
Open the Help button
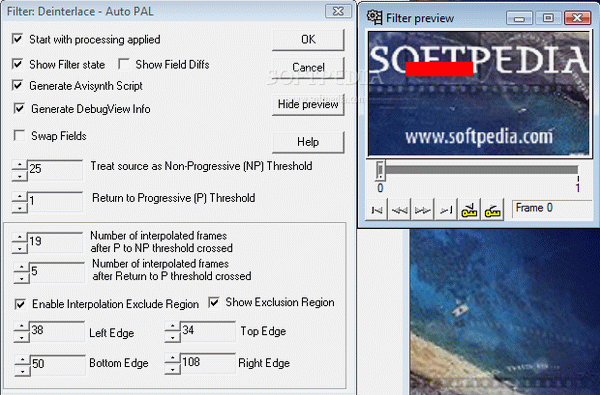pos(308,142)
